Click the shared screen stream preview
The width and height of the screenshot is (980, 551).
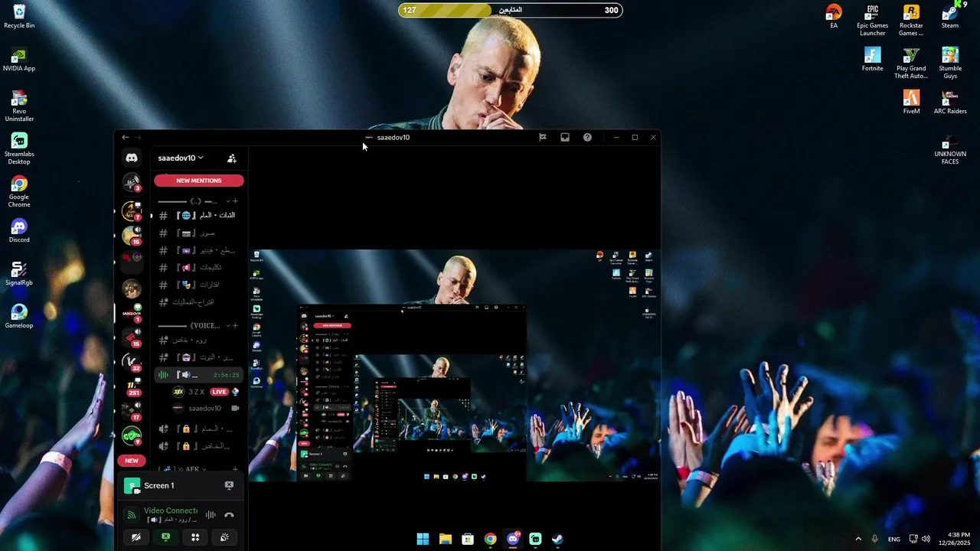(x=455, y=365)
